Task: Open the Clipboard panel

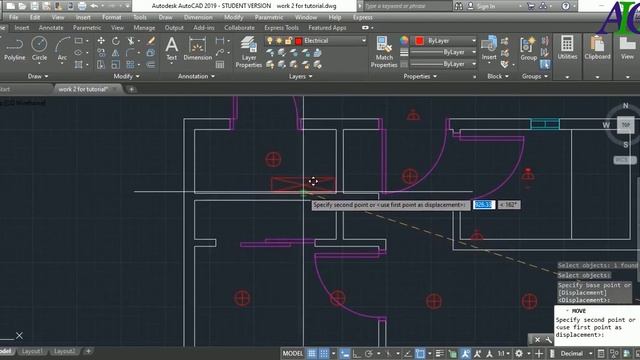Action: coord(597,48)
